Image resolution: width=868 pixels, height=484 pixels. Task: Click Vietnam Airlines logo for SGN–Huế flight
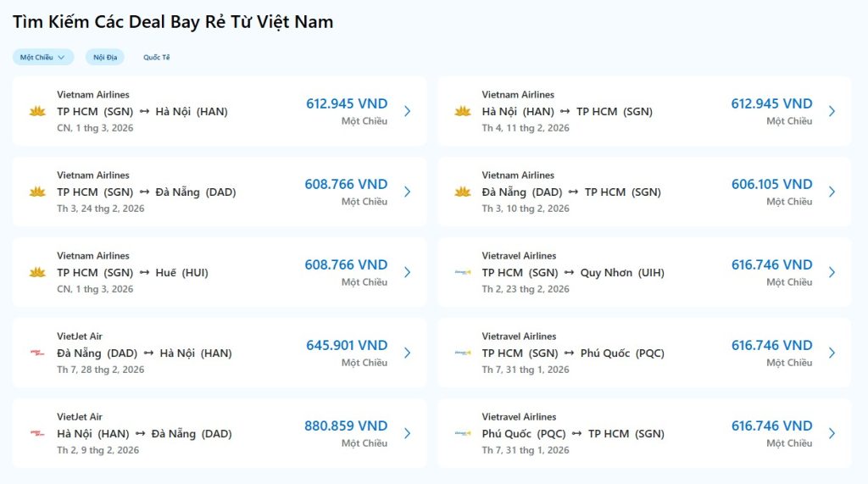(x=37, y=272)
